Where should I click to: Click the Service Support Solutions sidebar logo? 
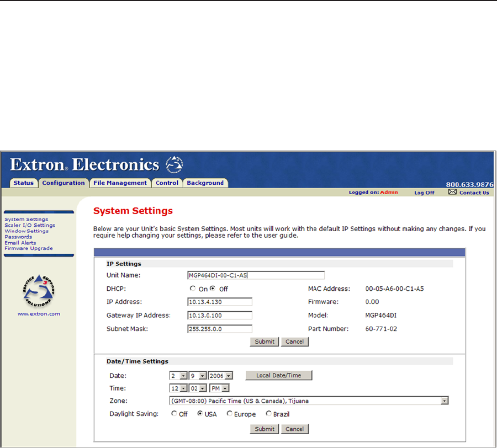point(39,291)
